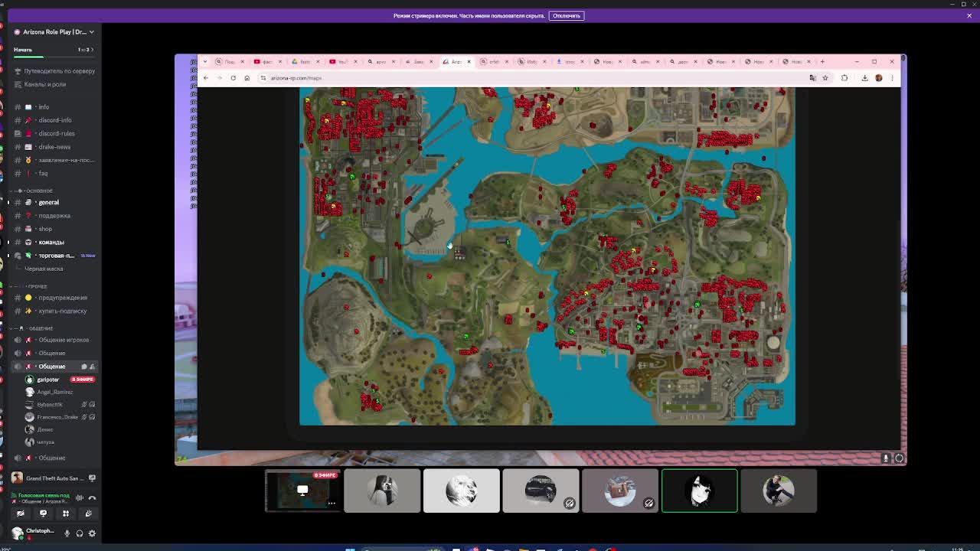Close the streamer mode notification banner
Image resolution: width=980 pixels, height=551 pixels.
pyautogui.click(x=969, y=15)
